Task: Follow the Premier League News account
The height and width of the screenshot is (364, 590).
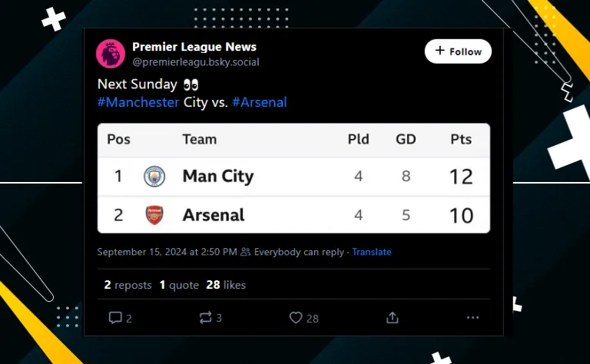Action: click(458, 51)
